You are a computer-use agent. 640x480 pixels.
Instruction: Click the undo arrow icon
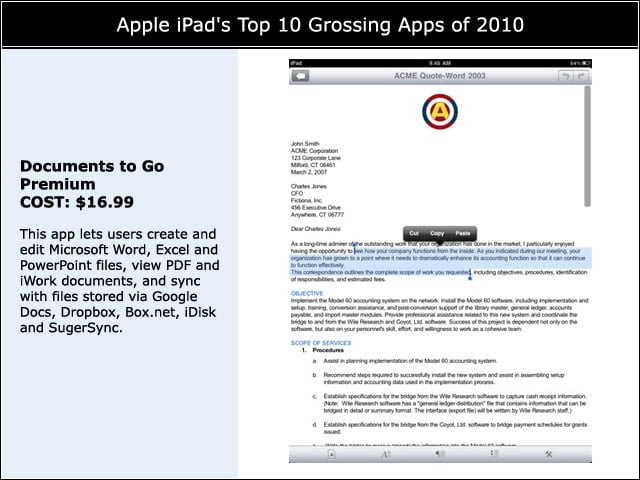(566, 76)
